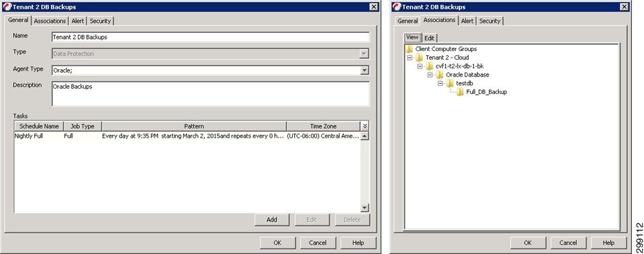The width and height of the screenshot is (644, 254).
Task: Open Alert tab in right window
Action: 467,21
